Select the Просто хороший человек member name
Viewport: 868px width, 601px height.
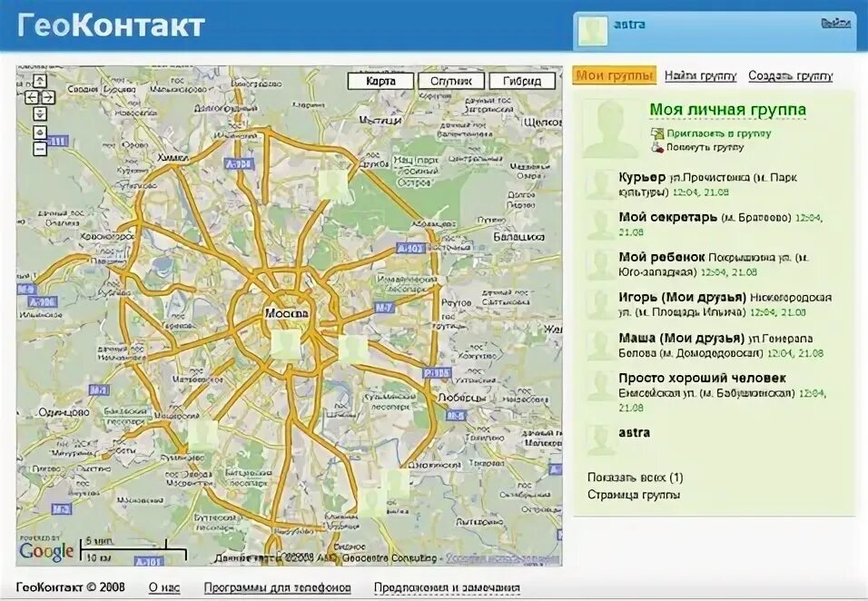[703, 379]
